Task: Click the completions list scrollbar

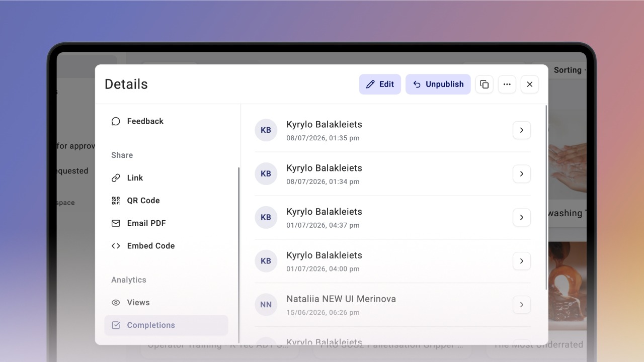Action: [546, 198]
